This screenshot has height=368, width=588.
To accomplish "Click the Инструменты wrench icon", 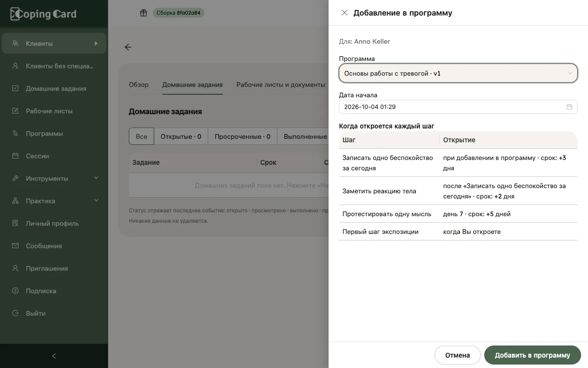I will coord(16,179).
